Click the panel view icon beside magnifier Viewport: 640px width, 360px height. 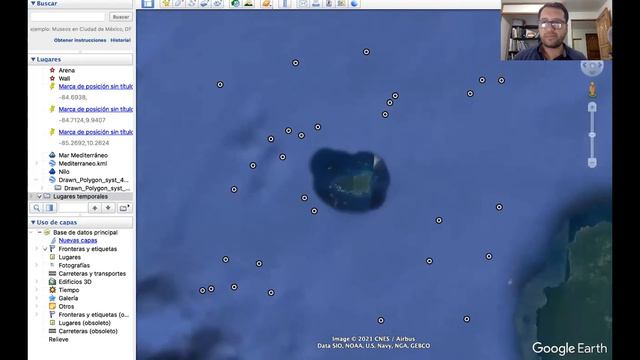49,208
